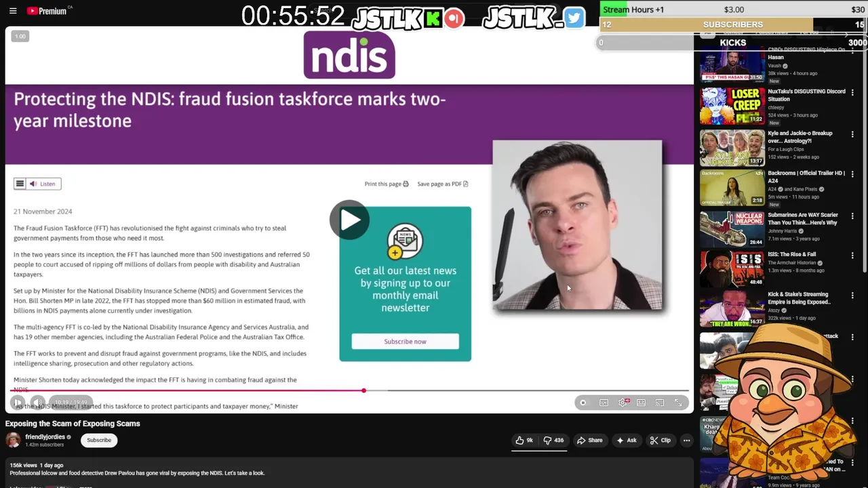
Task: Open Kick & Stake's Streaming Empire thumbnail
Action: 732,309
